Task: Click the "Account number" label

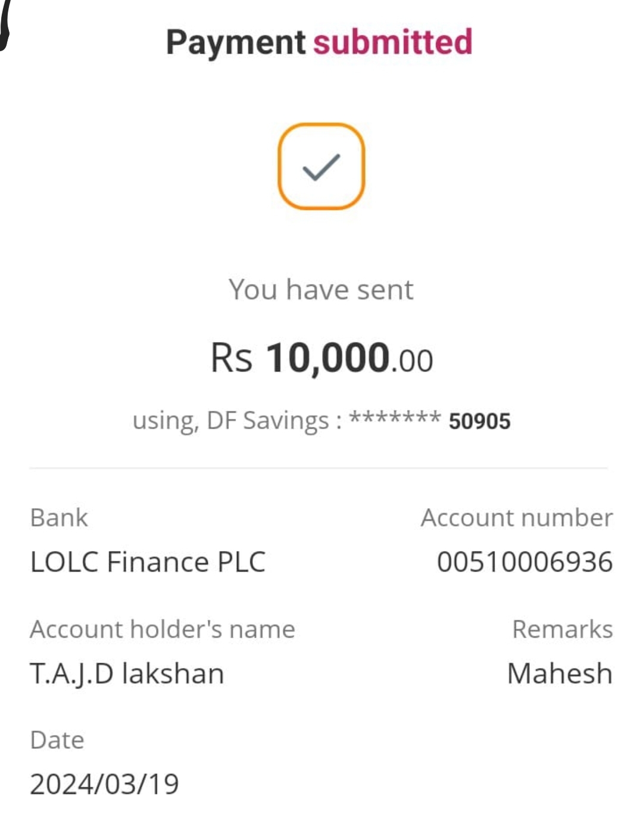Action: coord(516,518)
